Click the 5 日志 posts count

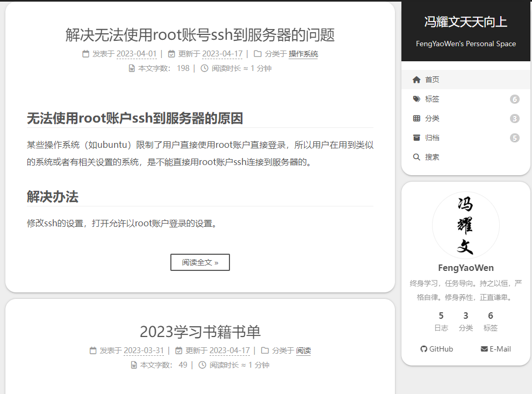(441, 321)
